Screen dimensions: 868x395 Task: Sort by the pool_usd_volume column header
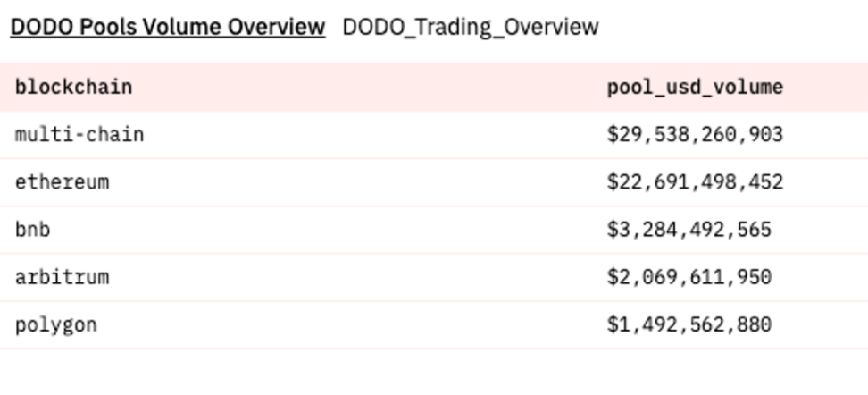point(695,87)
